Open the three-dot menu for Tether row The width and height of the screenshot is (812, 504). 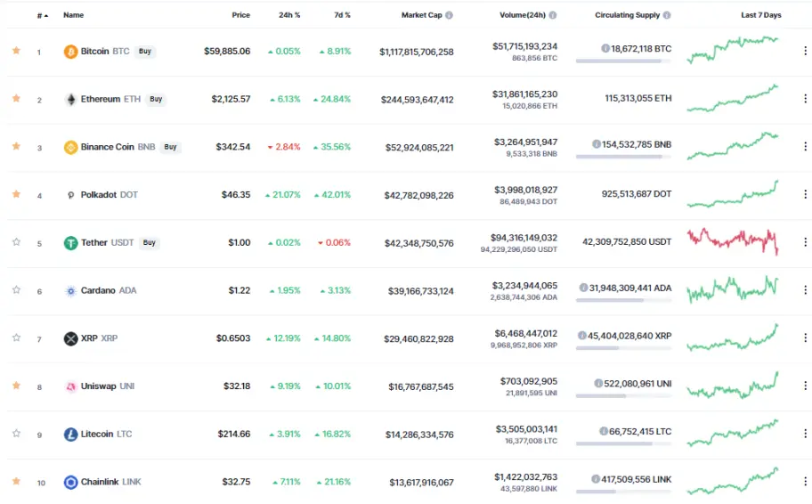tap(805, 242)
